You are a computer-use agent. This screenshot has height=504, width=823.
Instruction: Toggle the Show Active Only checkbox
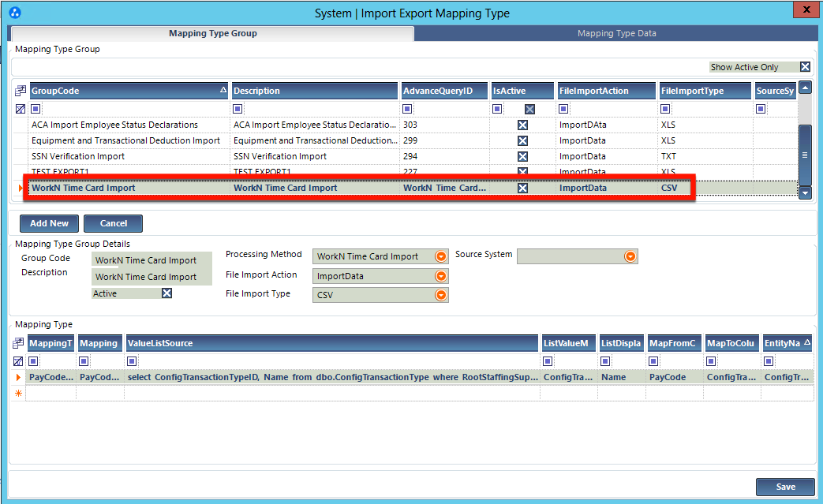pyautogui.click(x=805, y=67)
